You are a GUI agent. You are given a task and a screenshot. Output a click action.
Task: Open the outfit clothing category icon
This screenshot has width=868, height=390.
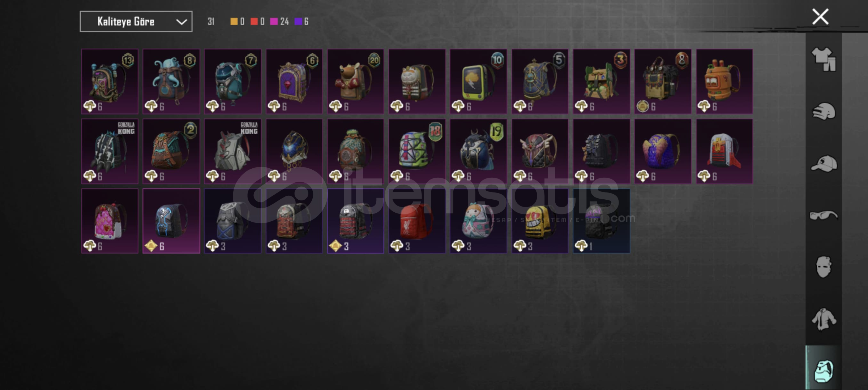824,59
